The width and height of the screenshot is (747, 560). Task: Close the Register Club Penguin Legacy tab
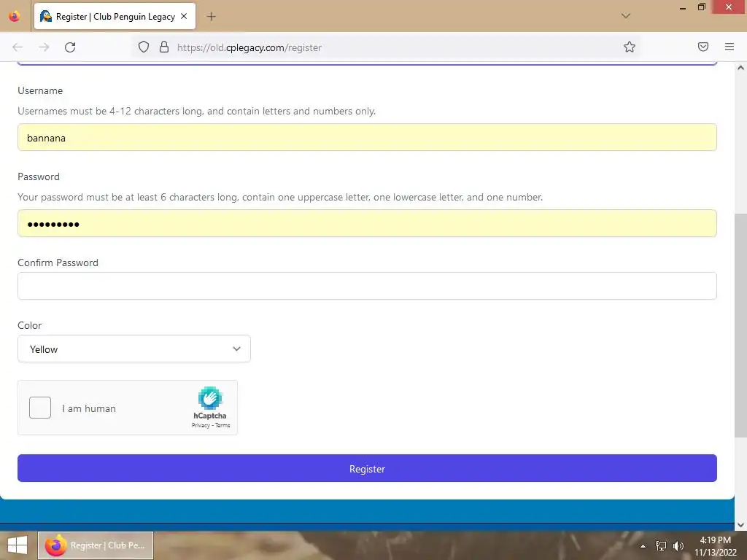tap(184, 16)
